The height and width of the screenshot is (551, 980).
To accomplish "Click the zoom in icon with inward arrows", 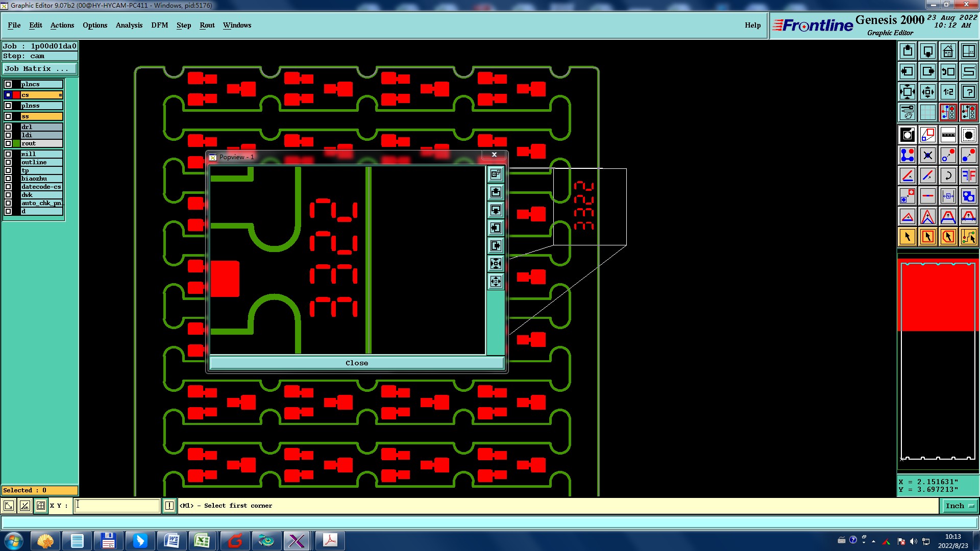I will point(908,92).
